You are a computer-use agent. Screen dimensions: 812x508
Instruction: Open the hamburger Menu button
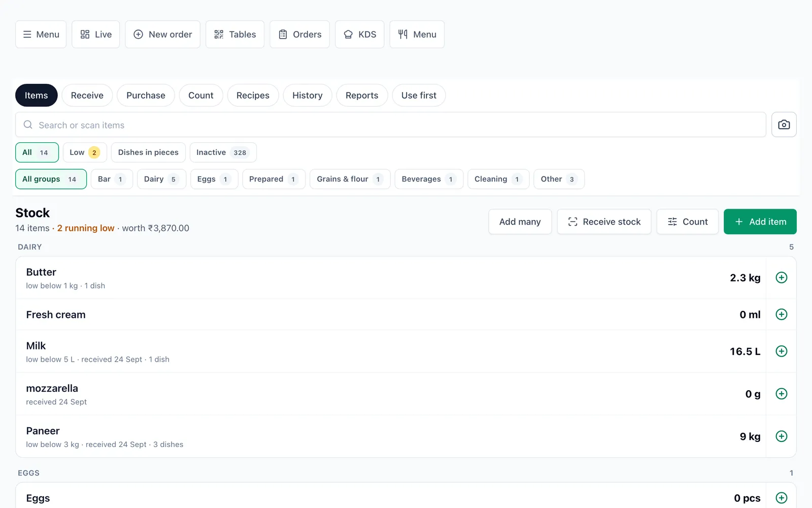point(41,35)
